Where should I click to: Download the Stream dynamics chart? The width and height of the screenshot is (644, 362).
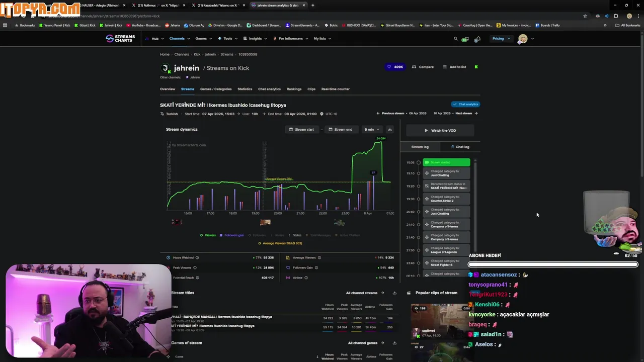click(389, 129)
